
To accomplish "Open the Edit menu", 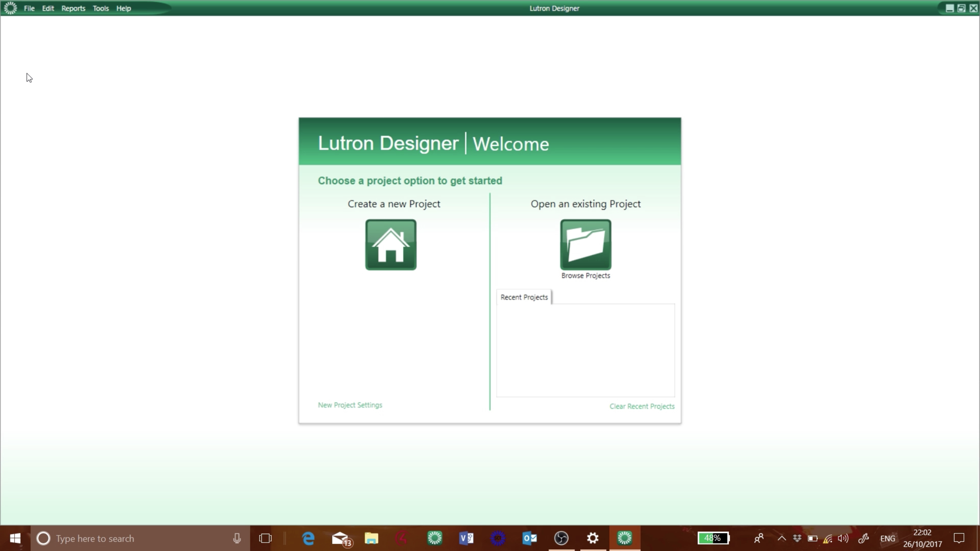I will [48, 8].
